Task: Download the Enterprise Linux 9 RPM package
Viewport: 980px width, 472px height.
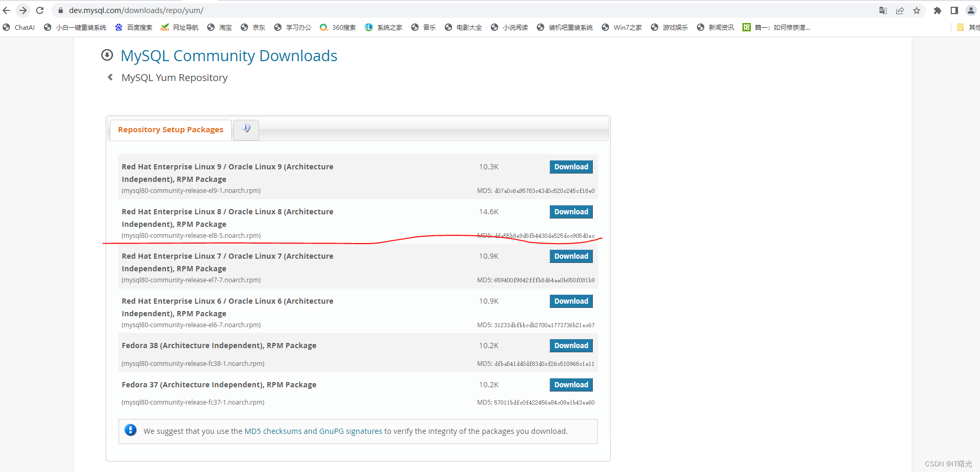Action: (571, 167)
